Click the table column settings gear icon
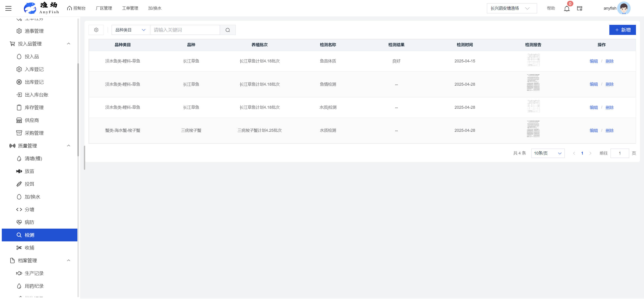 click(96, 30)
